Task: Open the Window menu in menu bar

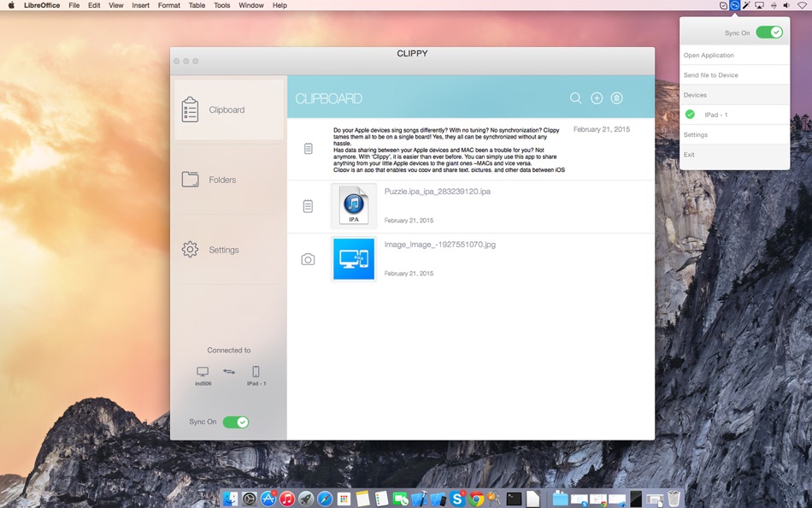Action: tap(250, 5)
